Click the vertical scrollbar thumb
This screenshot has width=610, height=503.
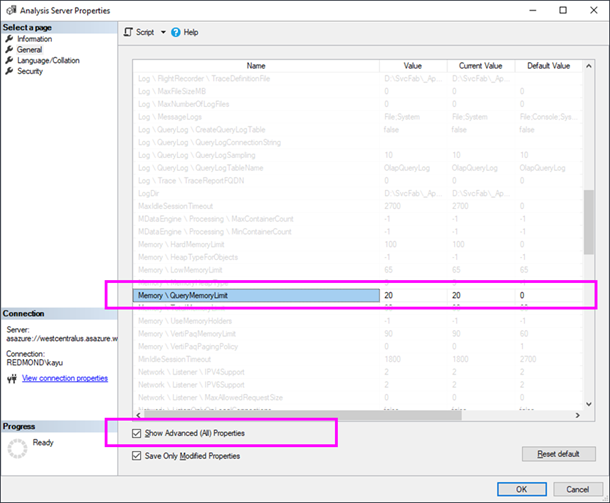[589, 222]
